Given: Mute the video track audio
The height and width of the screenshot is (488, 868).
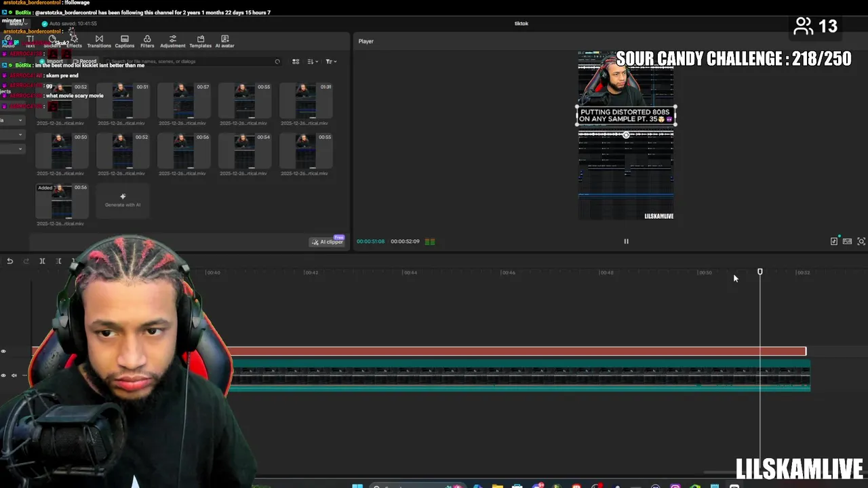Looking at the screenshot, I should 14,375.
